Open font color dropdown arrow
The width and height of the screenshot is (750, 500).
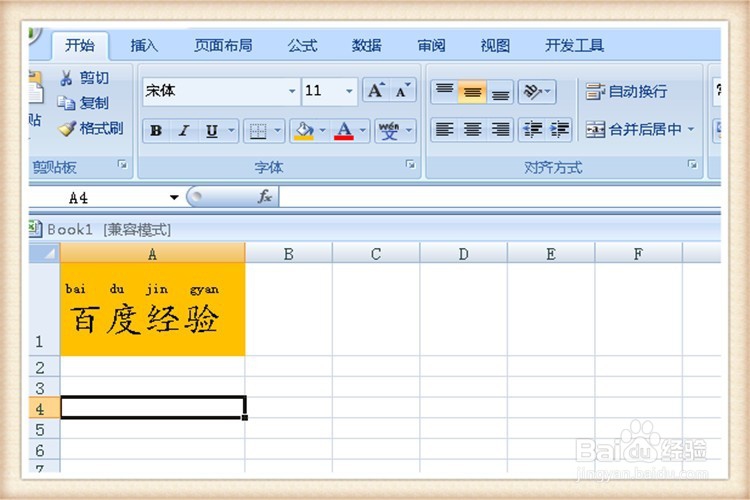point(363,130)
